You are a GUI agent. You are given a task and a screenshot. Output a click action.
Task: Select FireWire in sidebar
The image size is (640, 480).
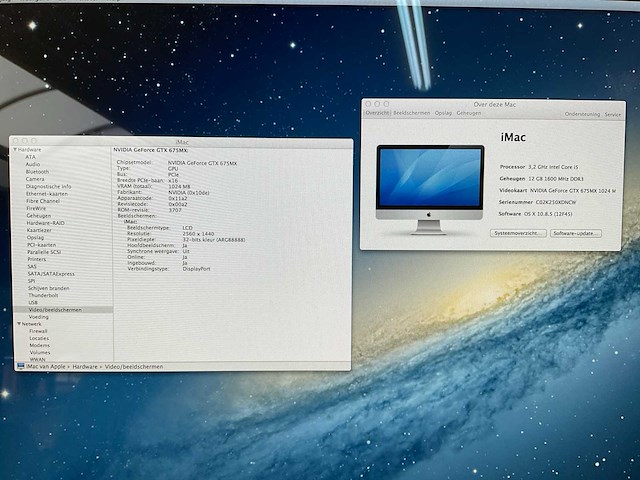click(x=36, y=208)
